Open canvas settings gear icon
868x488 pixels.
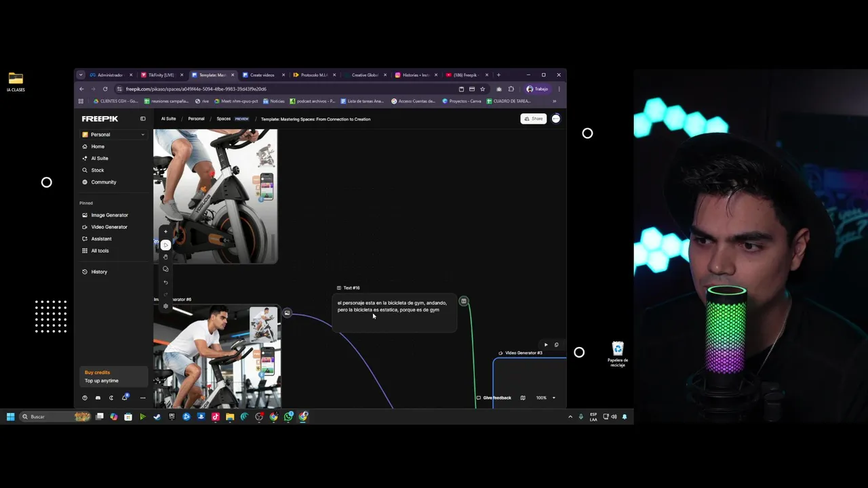(x=165, y=306)
